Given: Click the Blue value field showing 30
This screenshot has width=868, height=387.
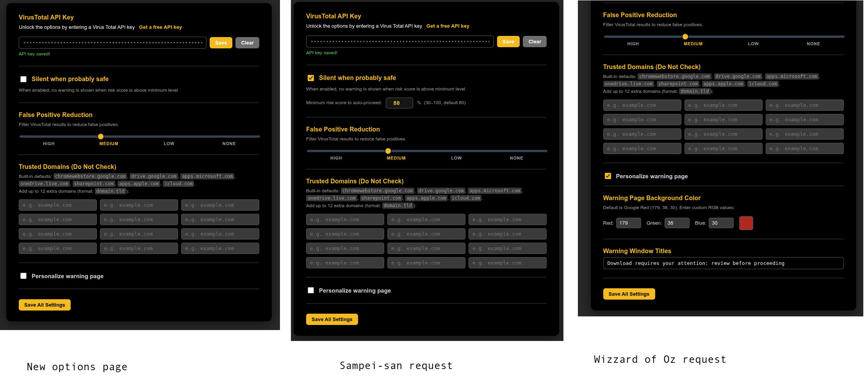Looking at the screenshot, I should tap(721, 223).
